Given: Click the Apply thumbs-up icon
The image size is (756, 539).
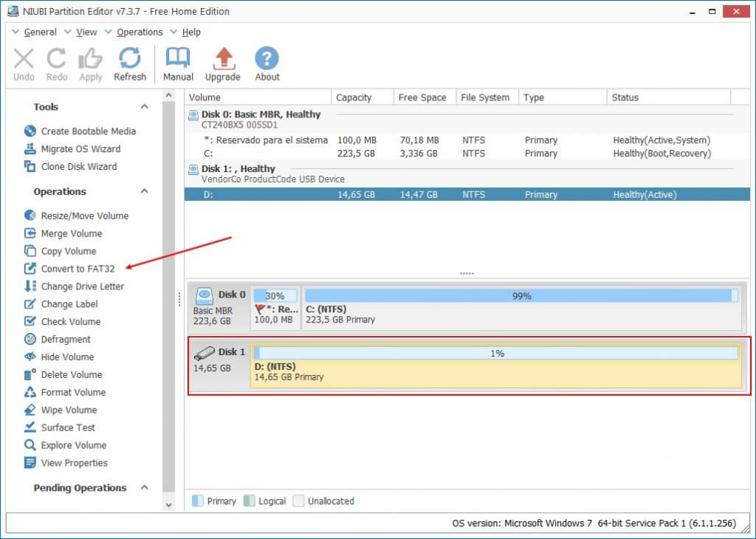Looking at the screenshot, I should [x=90, y=59].
